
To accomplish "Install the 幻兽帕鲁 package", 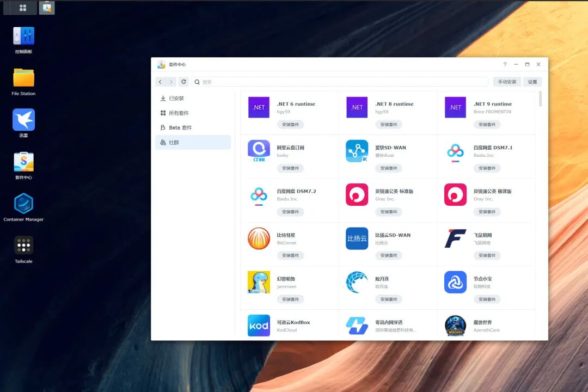I will pos(290,299).
